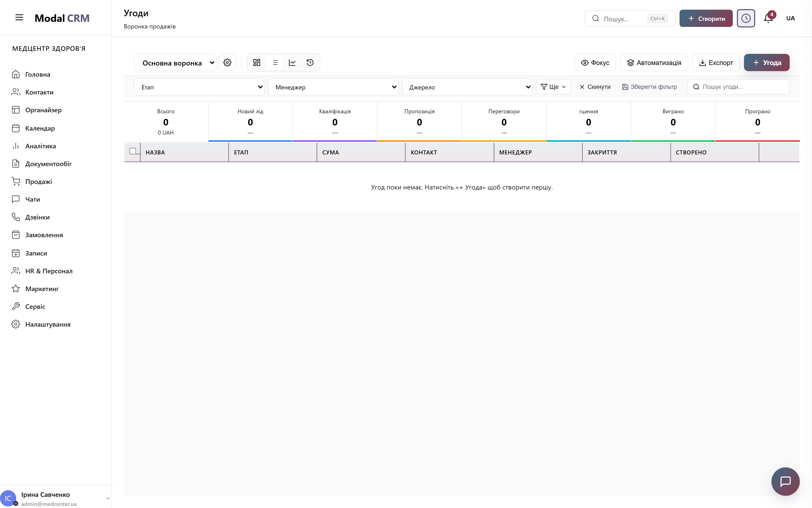This screenshot has width=812, height=508.
Task: Open the Основна воронка dropdown
Action: click(x=175, y=63)
